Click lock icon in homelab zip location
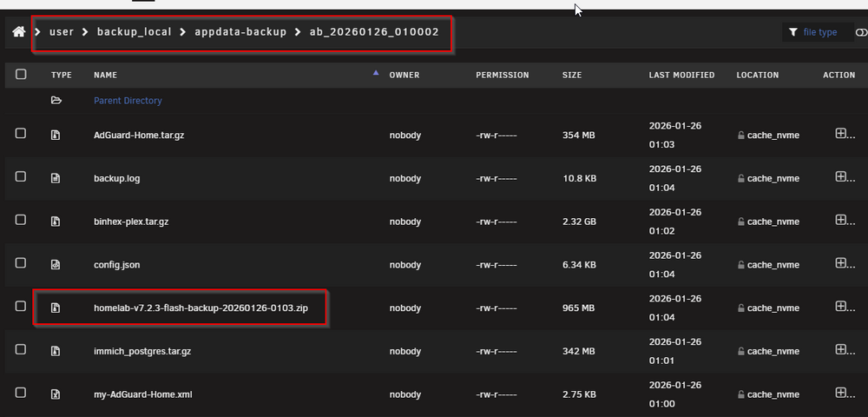Screen dimensions: 868x417 740,308
